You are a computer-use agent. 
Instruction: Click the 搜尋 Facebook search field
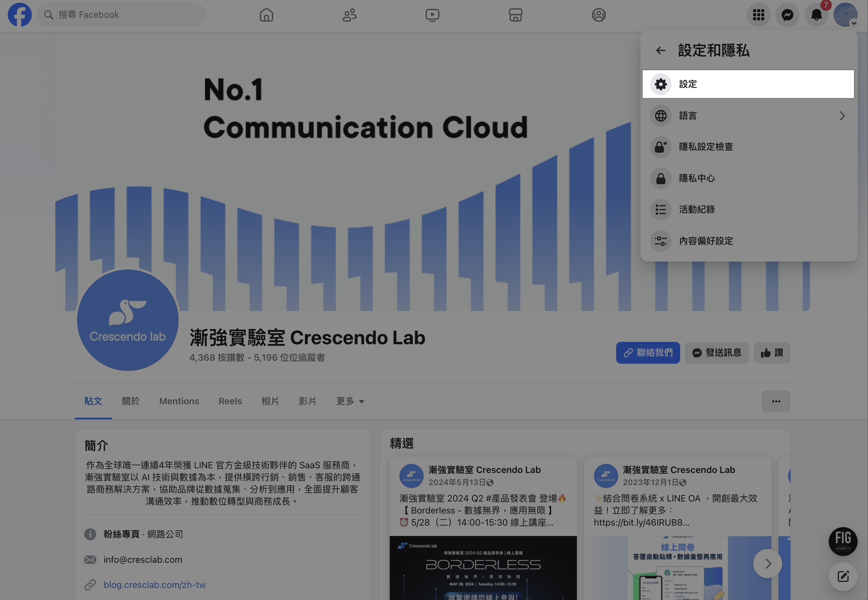pos(121,15)
